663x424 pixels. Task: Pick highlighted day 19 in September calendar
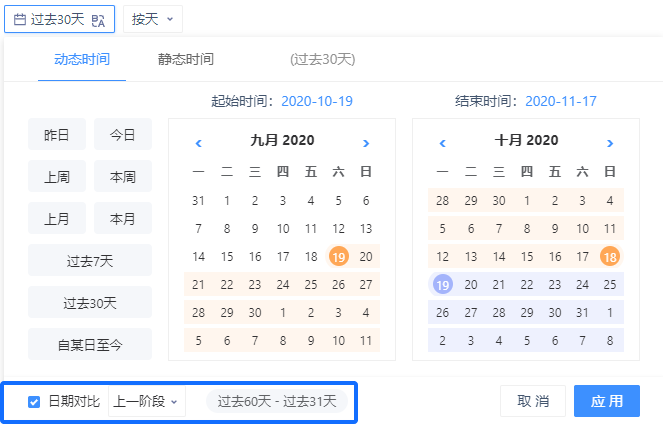[x=338, y=257]
